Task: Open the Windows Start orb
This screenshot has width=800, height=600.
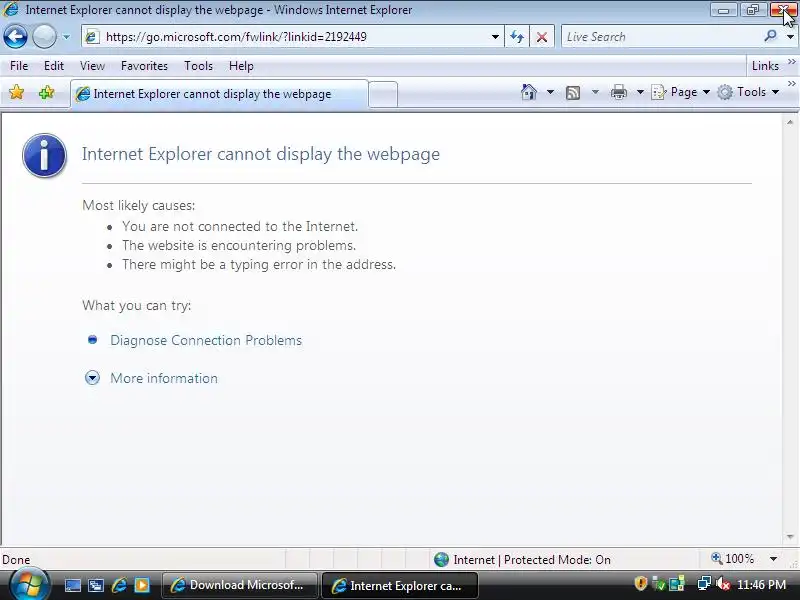Action: 29,585
